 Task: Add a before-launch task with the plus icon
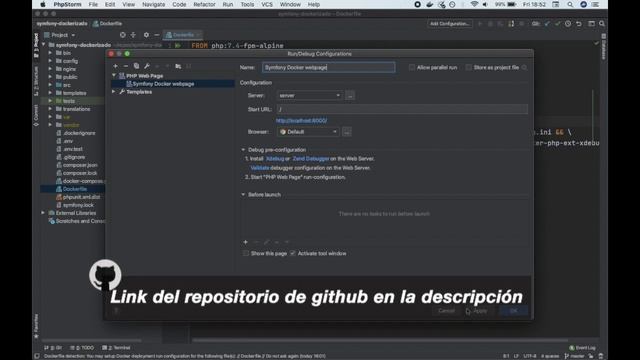point(245,242)
